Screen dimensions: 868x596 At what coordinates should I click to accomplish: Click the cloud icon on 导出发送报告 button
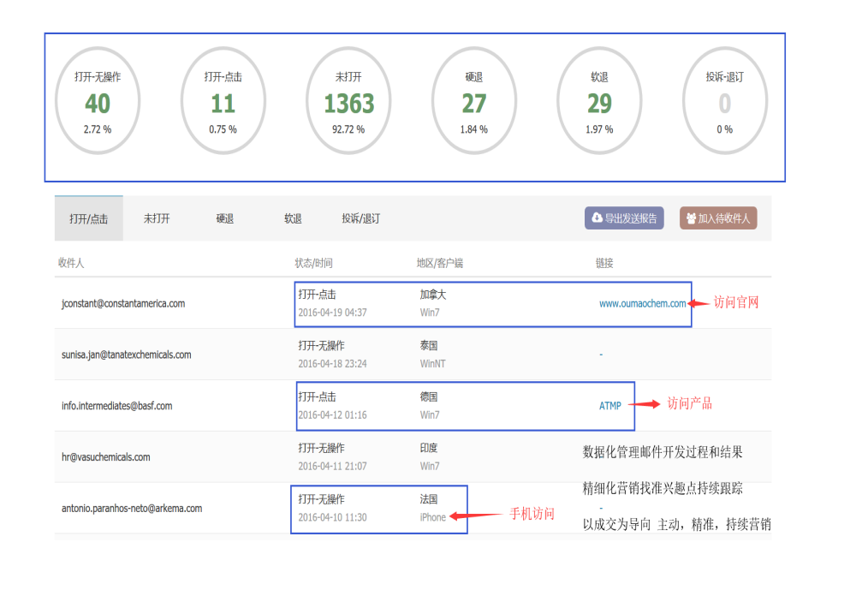pyautogui.click(x=596, y=218)
